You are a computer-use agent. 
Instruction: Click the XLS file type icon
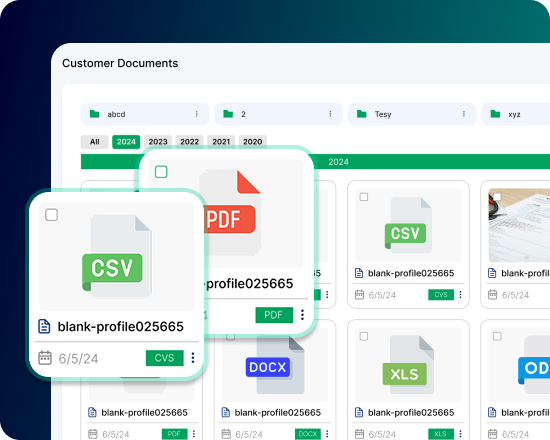pos(408,364)
